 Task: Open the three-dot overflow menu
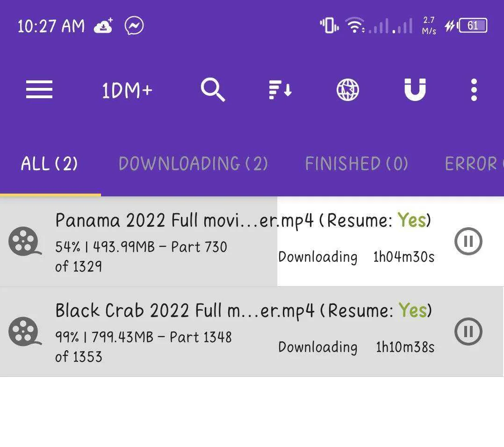pyautogui.click(x=474, y=90)
